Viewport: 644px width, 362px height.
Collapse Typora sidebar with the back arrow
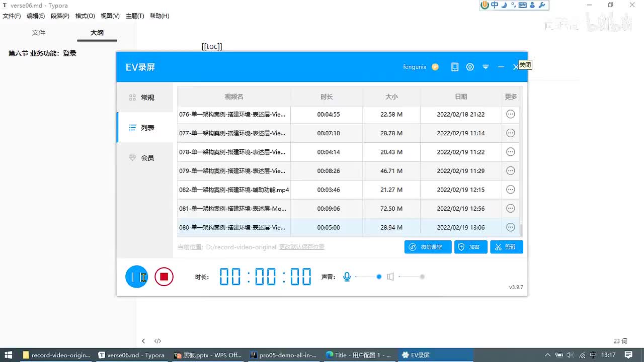(143, 341)
